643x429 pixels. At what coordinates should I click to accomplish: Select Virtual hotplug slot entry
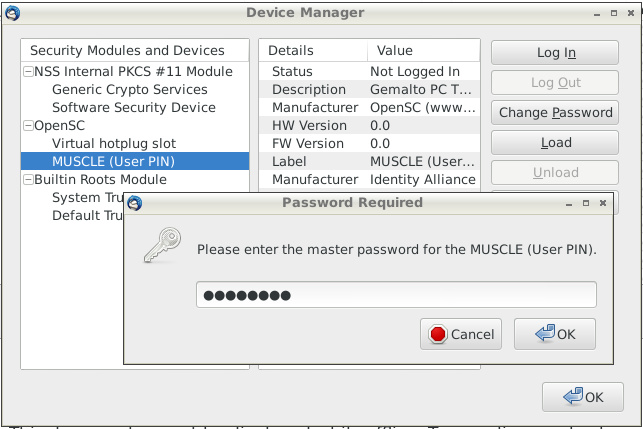click(x=111, y=144)
